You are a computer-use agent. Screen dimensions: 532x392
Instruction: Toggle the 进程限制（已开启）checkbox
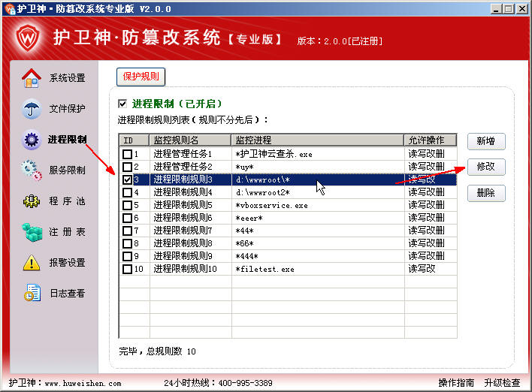coord(122,104)
